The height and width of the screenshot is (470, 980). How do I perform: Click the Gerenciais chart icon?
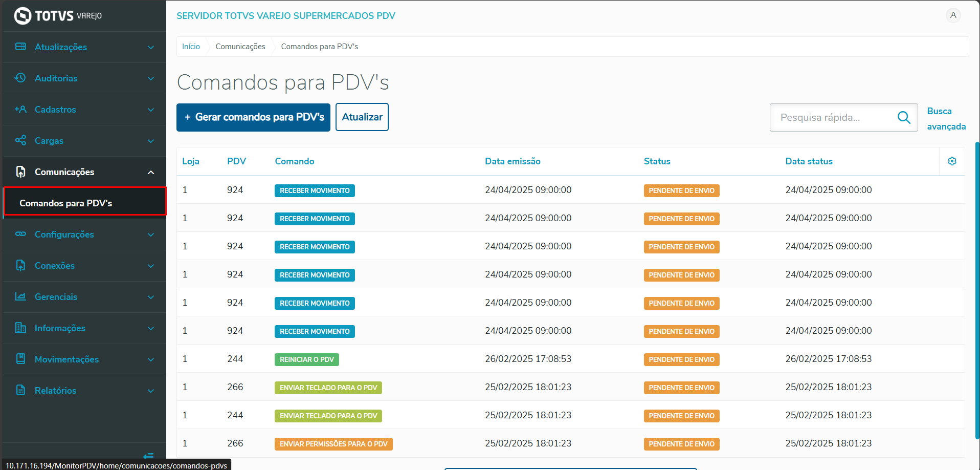[x=20, y=296]
